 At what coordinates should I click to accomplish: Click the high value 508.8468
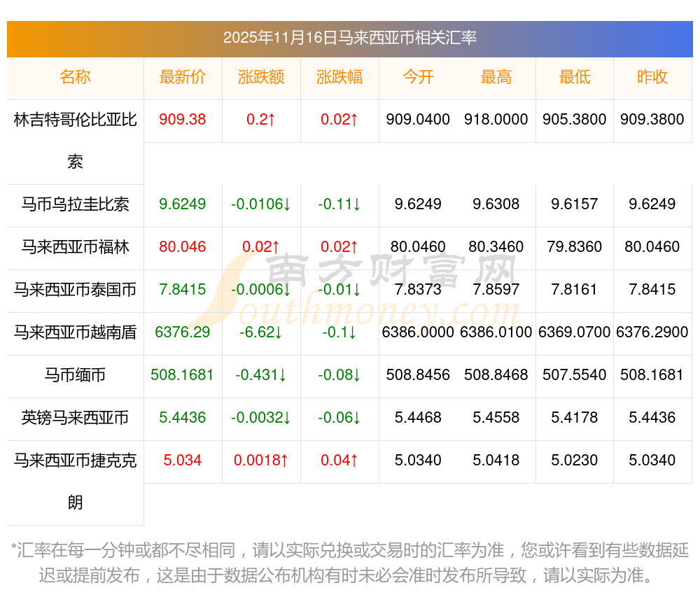(x=496, y=375)
